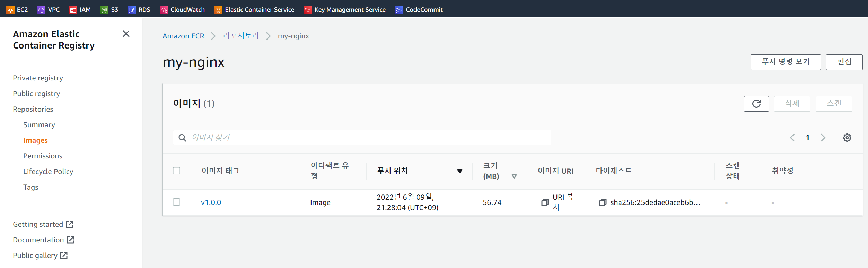
Task: Click the 56.74 size value
Action: tap(492, 202)
